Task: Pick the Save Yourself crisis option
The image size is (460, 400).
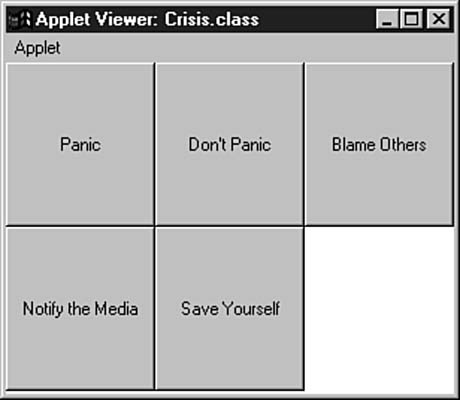Action: coord(230,308)
